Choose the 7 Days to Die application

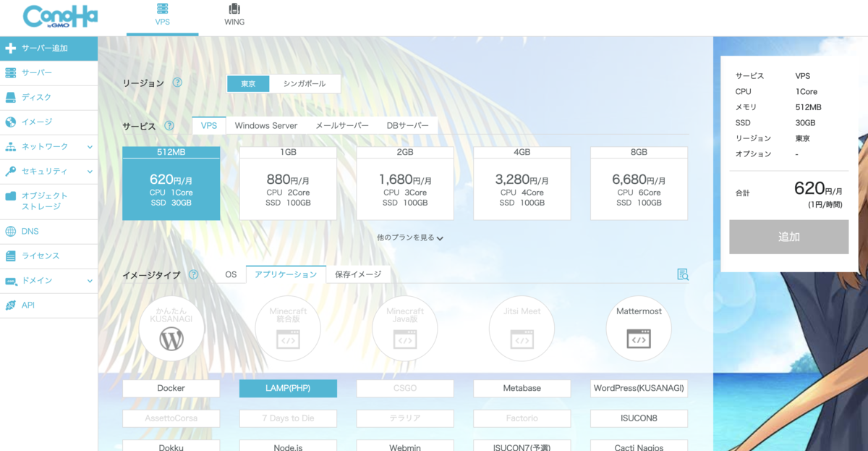pyautogui.click(x=288, y=418)
